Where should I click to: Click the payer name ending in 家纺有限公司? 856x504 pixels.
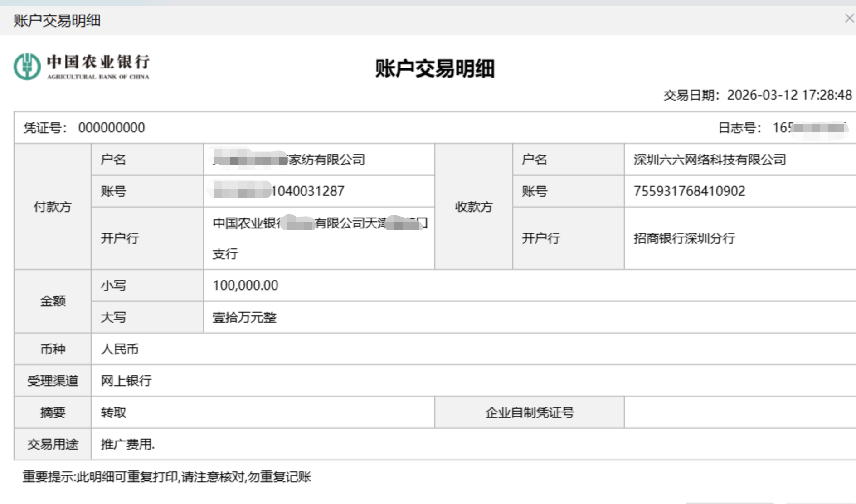(289, 160)
